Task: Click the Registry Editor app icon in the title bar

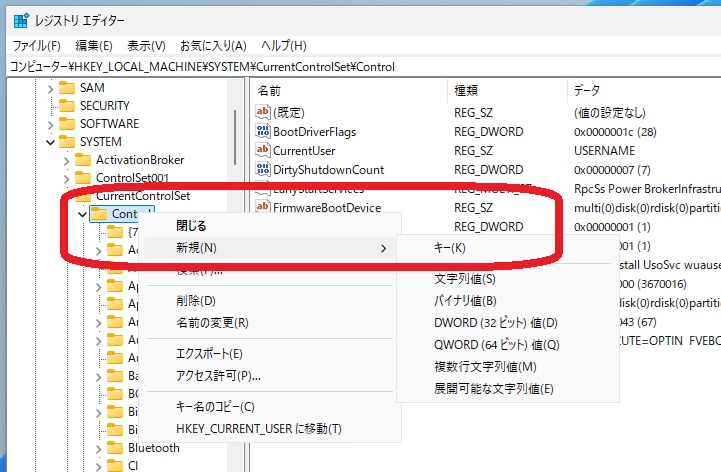Action: tap(21, 21)
